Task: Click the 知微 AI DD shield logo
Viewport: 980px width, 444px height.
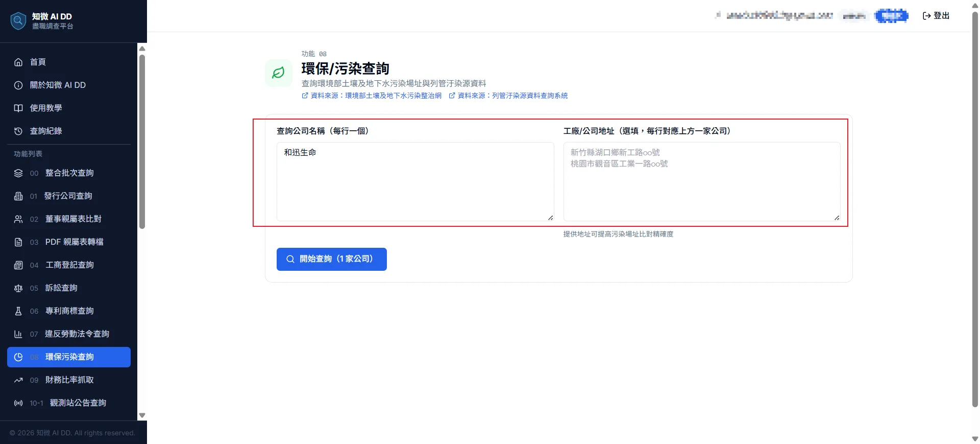Action: click(x=18, y=21)
